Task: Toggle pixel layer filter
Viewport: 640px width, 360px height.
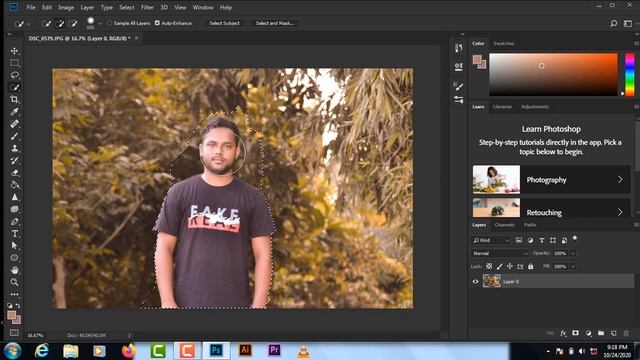Action: 519,240
